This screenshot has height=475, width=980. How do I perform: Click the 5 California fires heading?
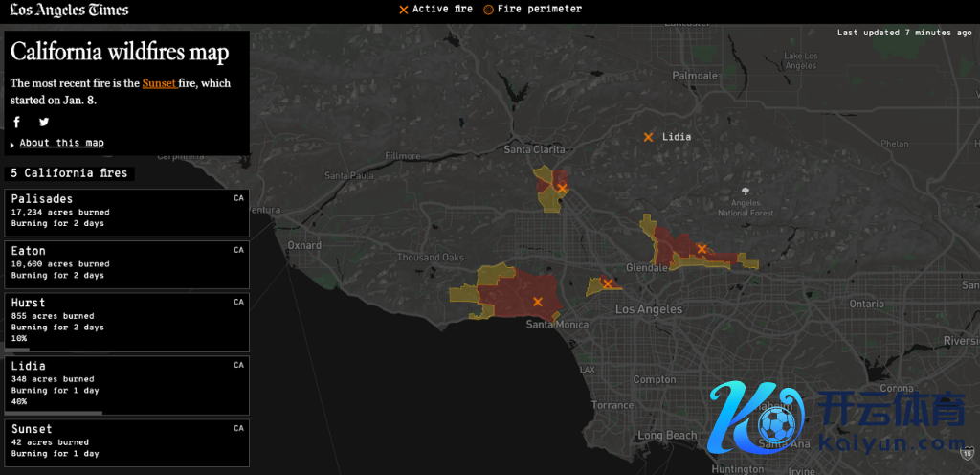tap(69, 173)
